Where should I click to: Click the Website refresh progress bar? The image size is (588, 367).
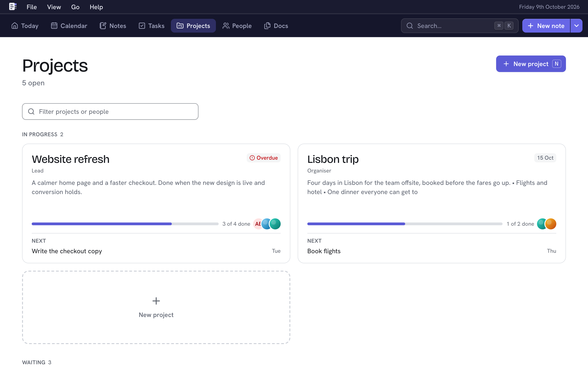(125, 224)
